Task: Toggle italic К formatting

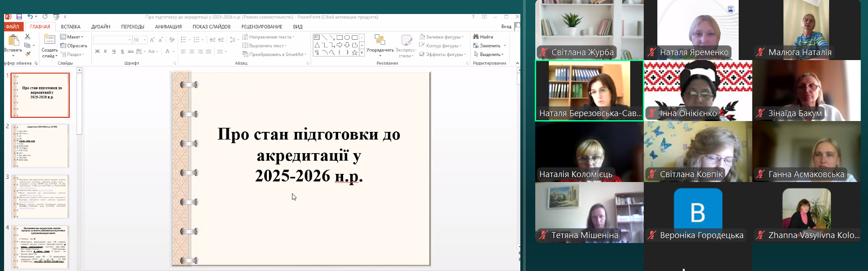Action: point(105,51)
